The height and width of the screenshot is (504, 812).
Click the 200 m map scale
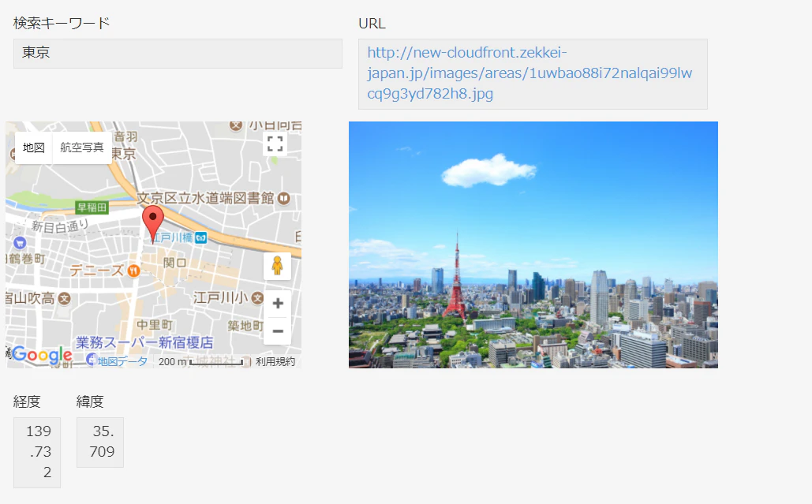point(201,362)
